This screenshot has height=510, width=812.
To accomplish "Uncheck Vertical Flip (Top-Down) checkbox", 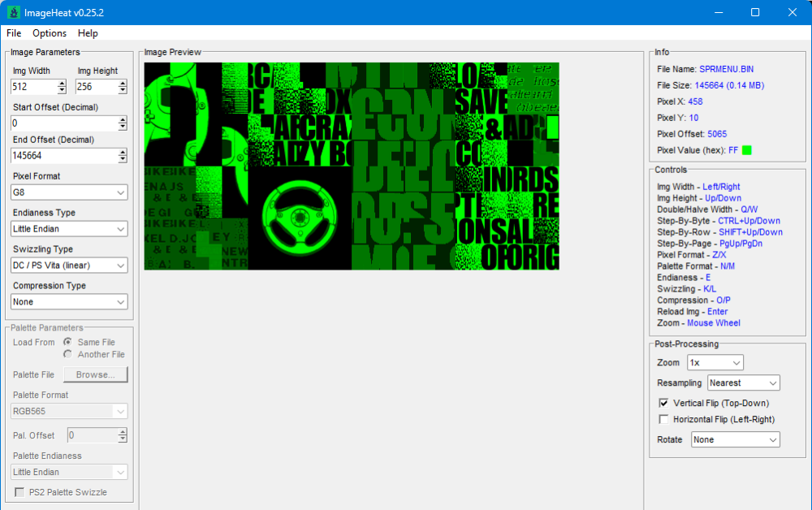I will [x=663, y=403].
